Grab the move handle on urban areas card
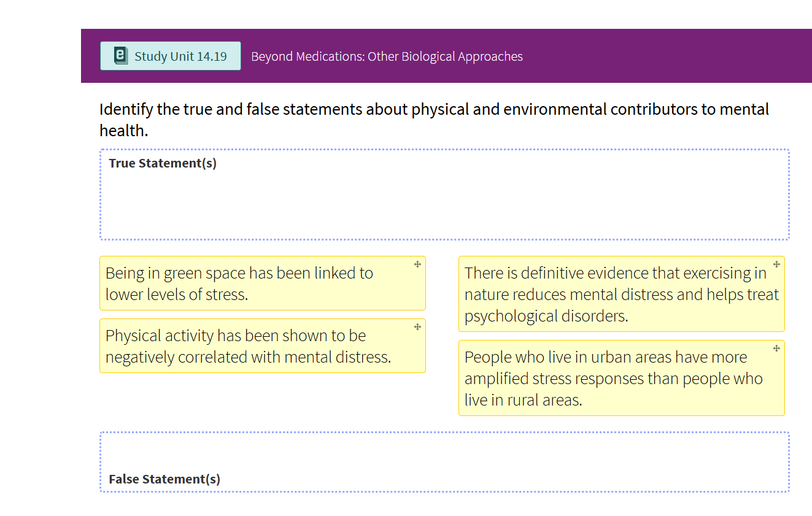The image size is (812, 516). tap(776, 348)
